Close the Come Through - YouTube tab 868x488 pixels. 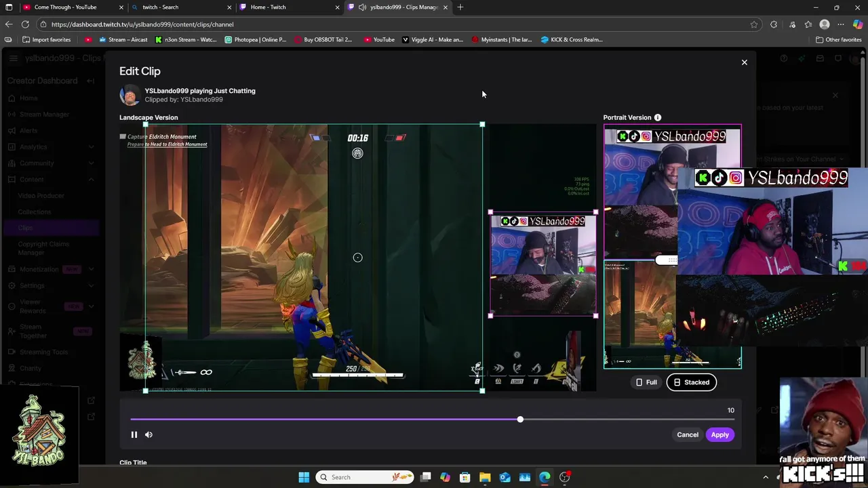(x=121, y=7)
